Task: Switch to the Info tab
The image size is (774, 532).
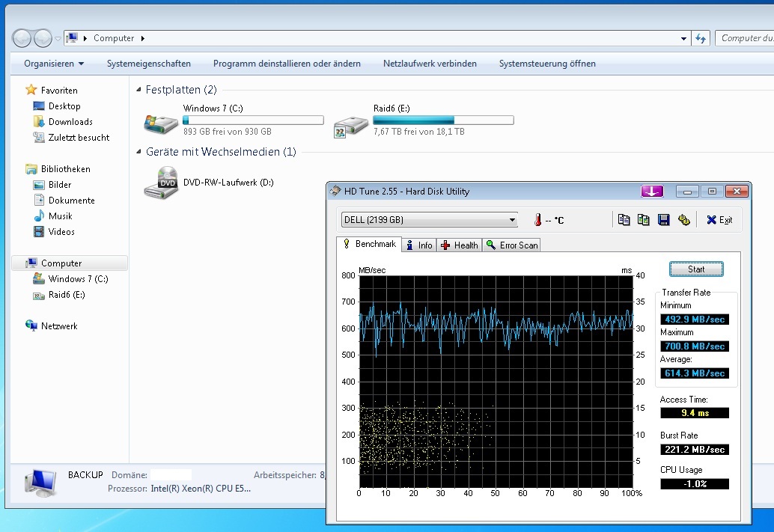Action: (419, 245)
